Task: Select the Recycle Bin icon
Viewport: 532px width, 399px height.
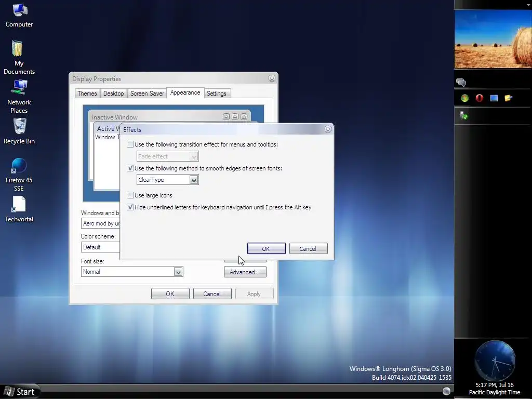Action: [19, 131]
